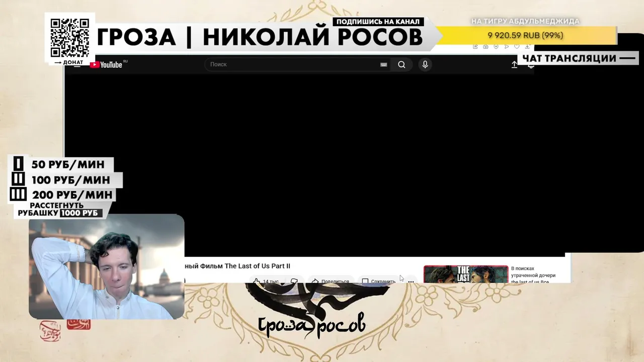The image size is (644, 362).
Task: Click the ДОНАТ QR code
Action: (x=70, y=38)
